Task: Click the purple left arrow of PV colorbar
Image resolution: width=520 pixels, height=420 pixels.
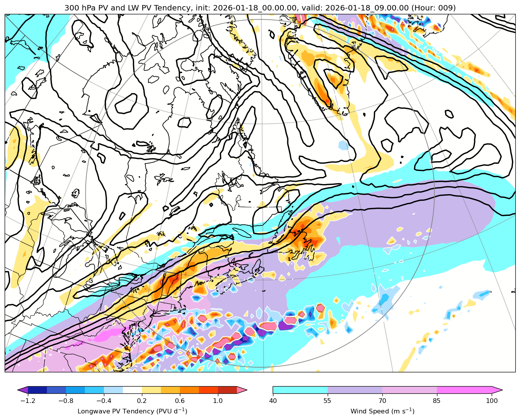Action: coord(23,390)
